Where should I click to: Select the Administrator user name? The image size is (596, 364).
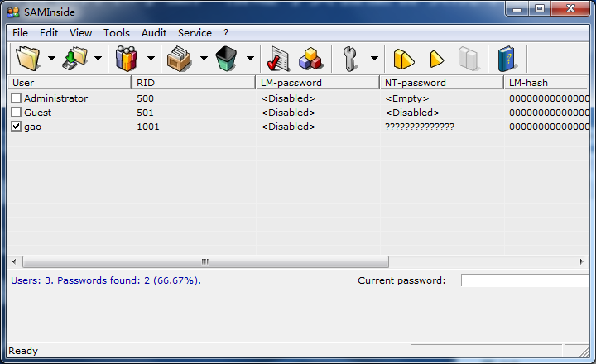pos(56,98)
